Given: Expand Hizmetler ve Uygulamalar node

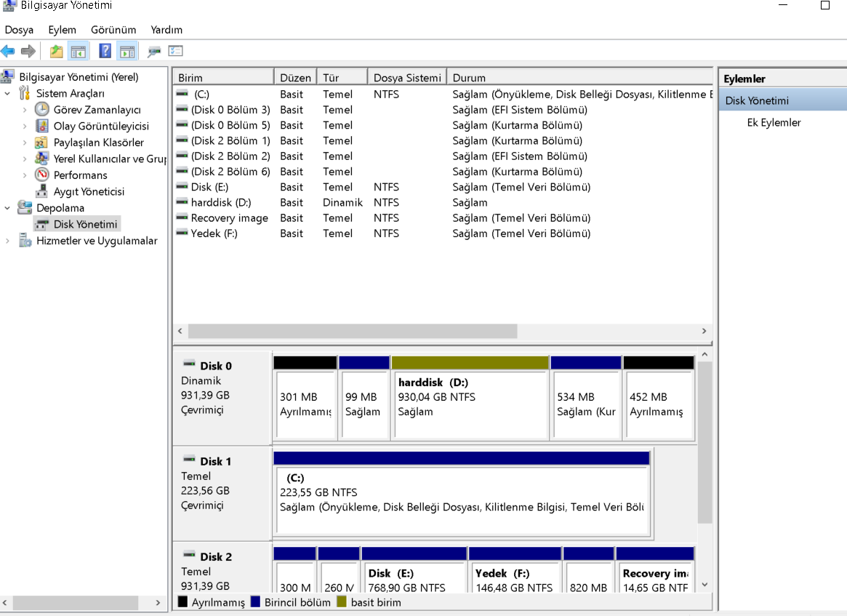Looking at the screenshot, I should (x=7, y=241).
